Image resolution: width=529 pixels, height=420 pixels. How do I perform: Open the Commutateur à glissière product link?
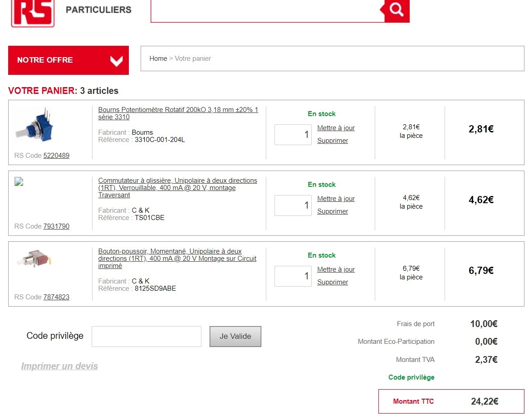click(x=177, y=188)
